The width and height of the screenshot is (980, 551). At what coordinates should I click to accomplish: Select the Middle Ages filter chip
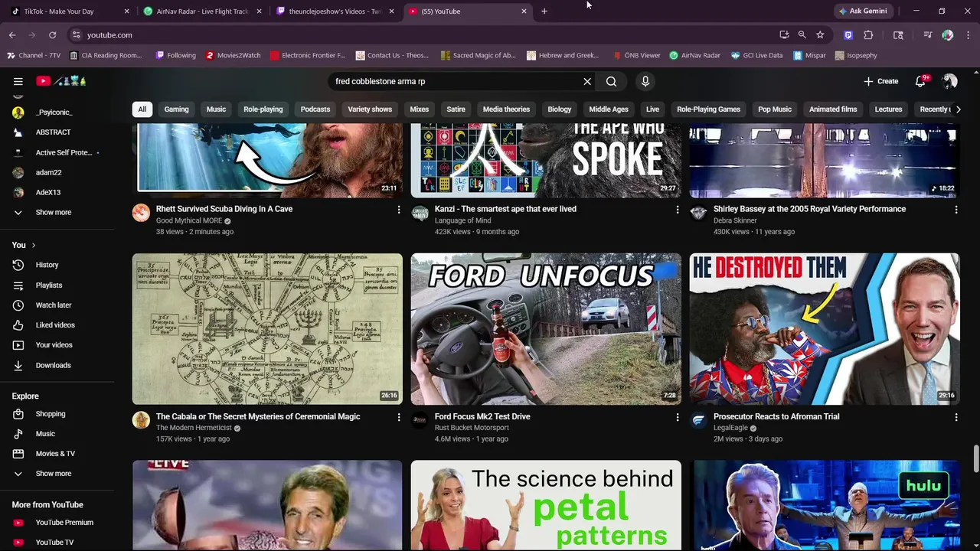609,109
